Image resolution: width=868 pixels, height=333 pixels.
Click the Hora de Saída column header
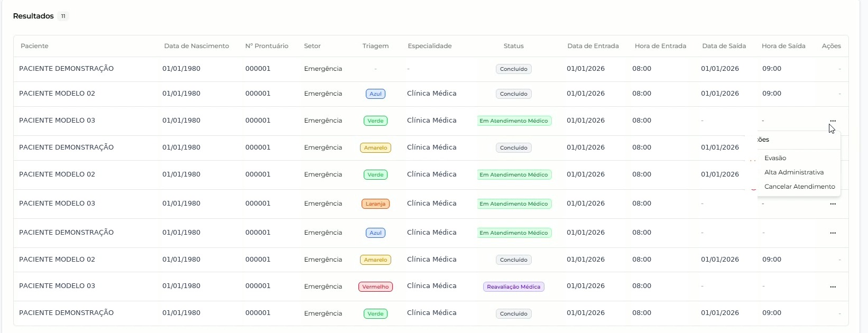point(783,46)
